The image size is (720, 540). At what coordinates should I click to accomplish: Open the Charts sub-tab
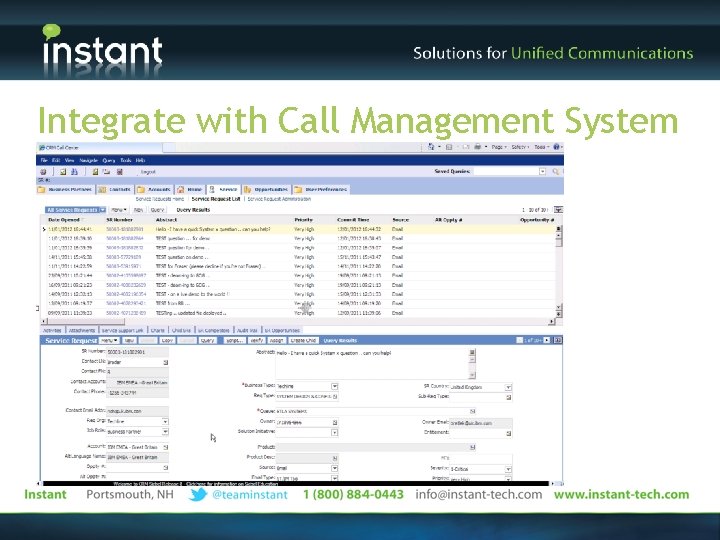coord(158,330)
